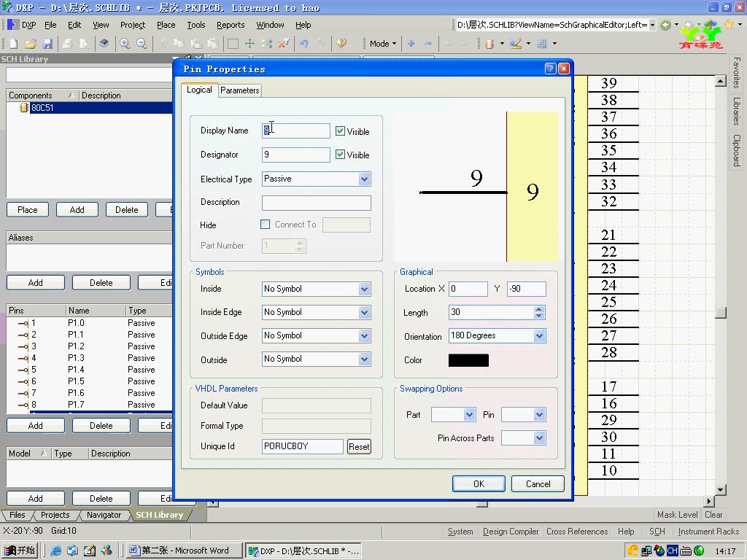The height and width of the screenshot is (560, 747).
Task: Uncheck Visible next to Display Name
Action: pos(340,131)
